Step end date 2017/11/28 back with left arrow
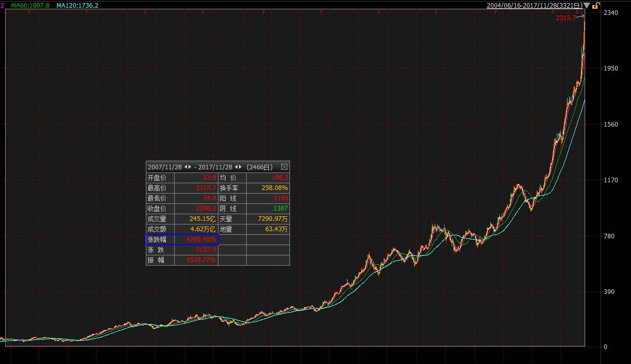Viewport: 631px width, 364px height. (236, 167)
